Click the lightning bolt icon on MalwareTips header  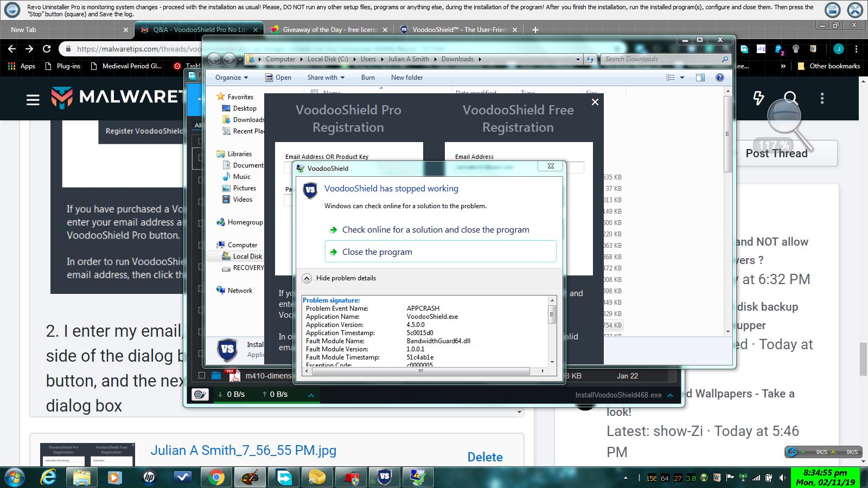758,98
